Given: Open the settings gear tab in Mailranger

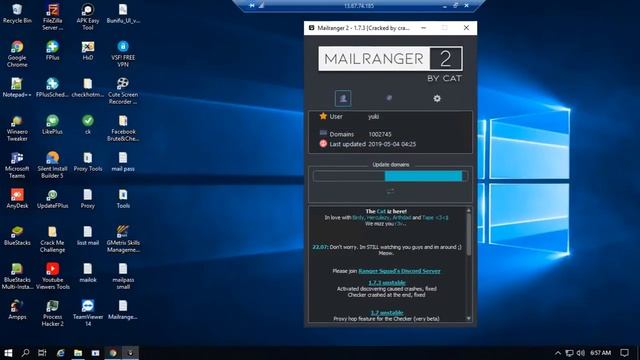Looking at the screenshot, I should tap(437, 98).
